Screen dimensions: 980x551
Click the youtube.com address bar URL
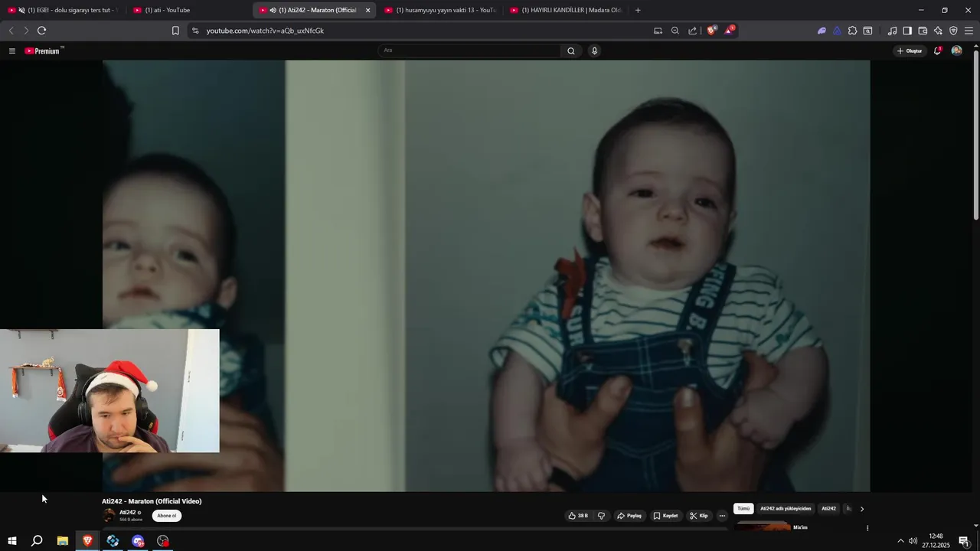tap(265, 31)
